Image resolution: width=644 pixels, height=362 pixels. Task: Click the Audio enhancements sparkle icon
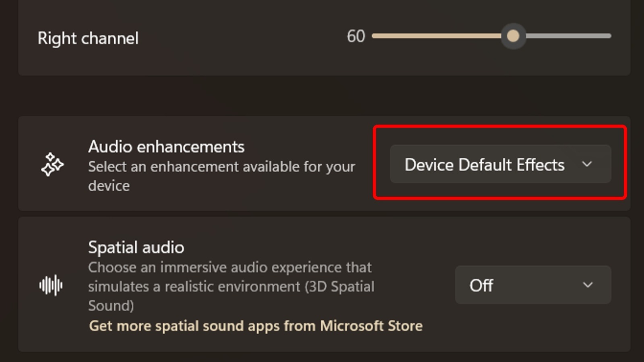pos(52,165)
